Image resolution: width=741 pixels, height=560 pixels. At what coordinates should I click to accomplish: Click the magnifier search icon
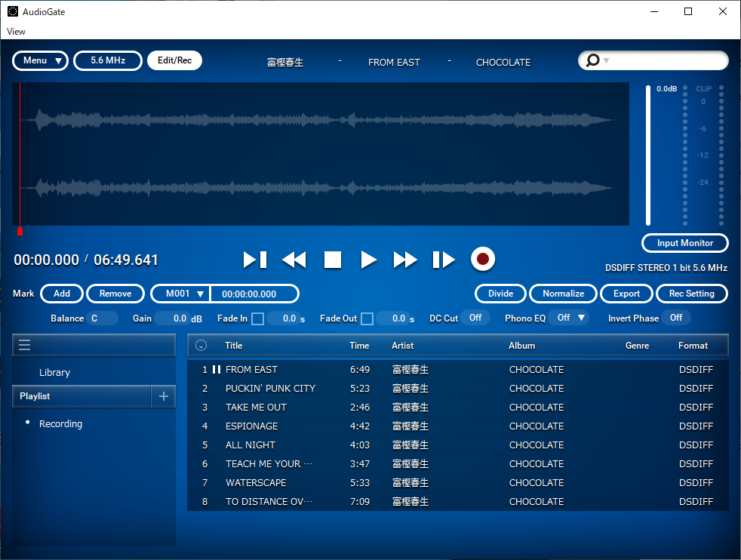[x=592, y=60]
